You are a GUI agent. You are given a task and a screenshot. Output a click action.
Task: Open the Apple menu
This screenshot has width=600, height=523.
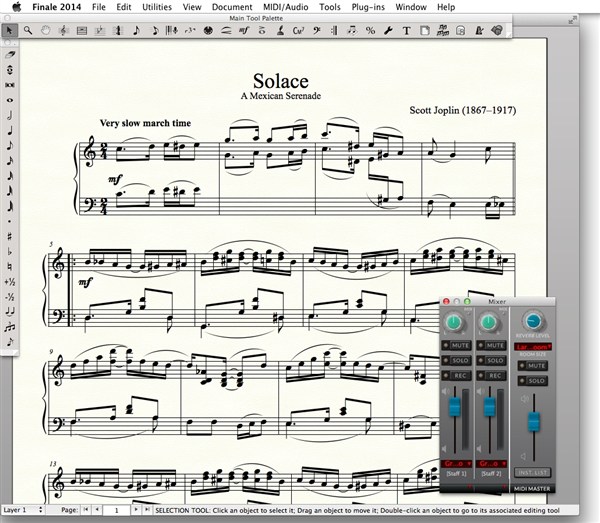point(17,7)
